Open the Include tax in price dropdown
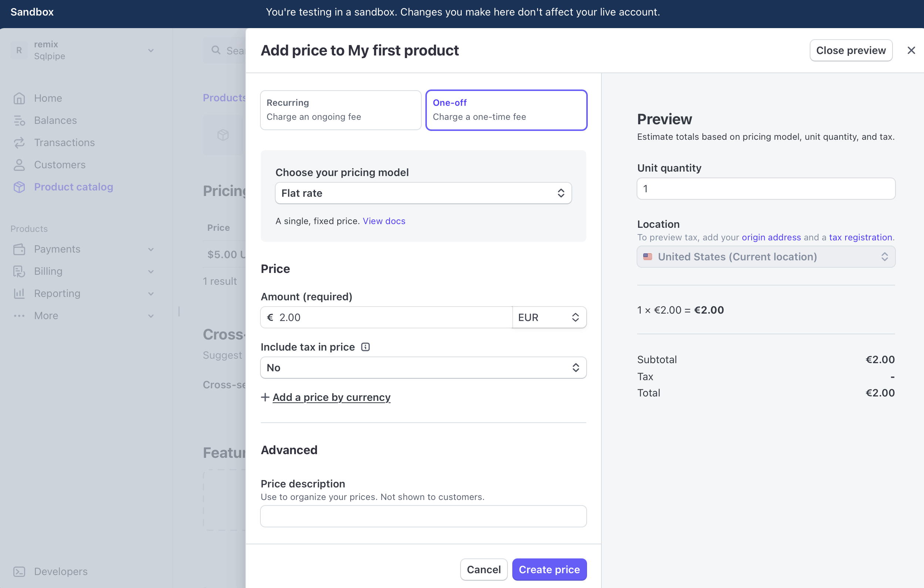This screenshot has width=924, height=588. click(423, 368)
